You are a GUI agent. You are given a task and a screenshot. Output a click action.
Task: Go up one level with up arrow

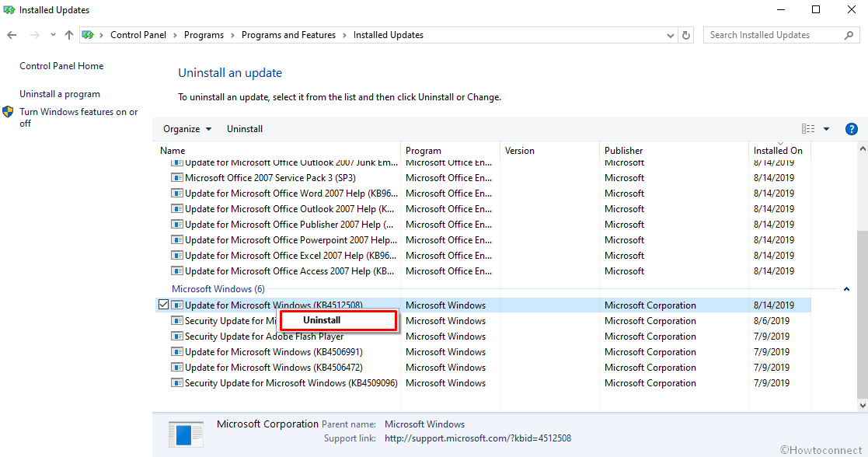pyautogui.click(x=68, y=35)
